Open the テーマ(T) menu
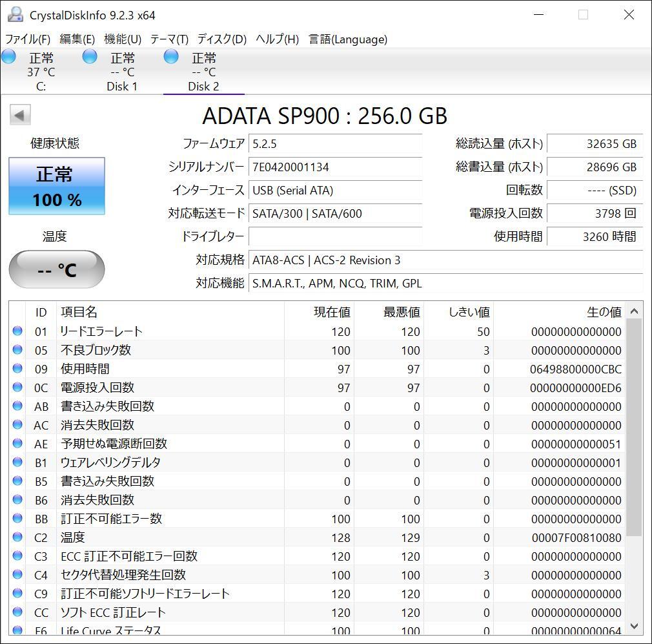The width and height of the screenshot is (652, 644). (x=168, y=39)
